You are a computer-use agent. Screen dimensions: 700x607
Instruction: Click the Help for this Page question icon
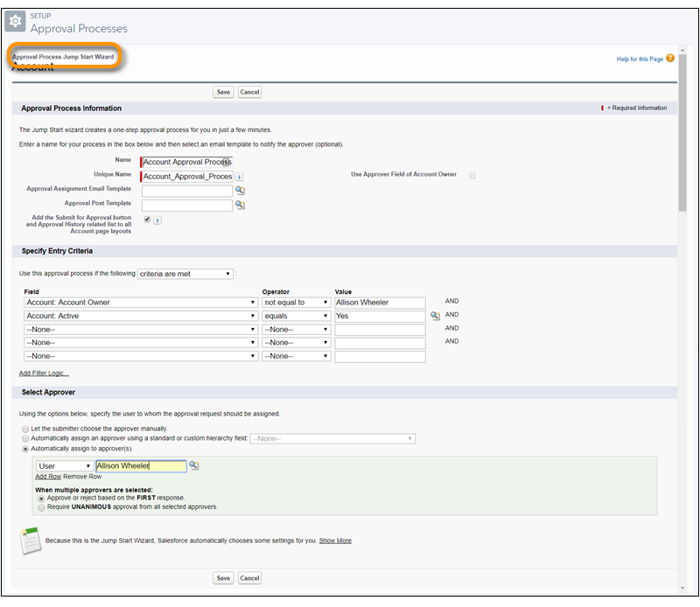tap(670, 59)
